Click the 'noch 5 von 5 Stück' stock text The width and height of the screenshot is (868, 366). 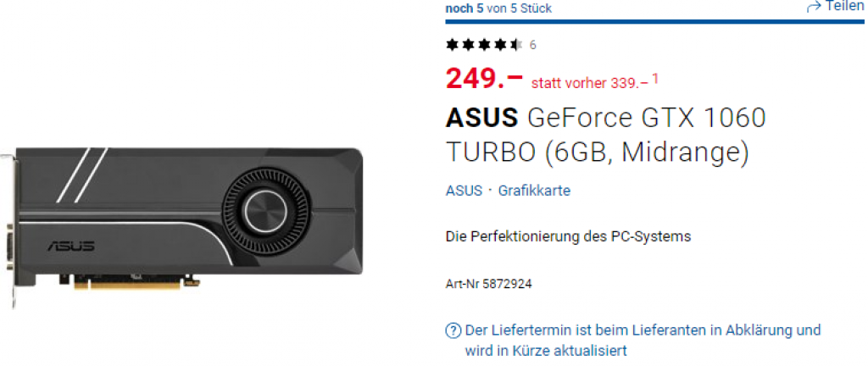pos(498,8)
